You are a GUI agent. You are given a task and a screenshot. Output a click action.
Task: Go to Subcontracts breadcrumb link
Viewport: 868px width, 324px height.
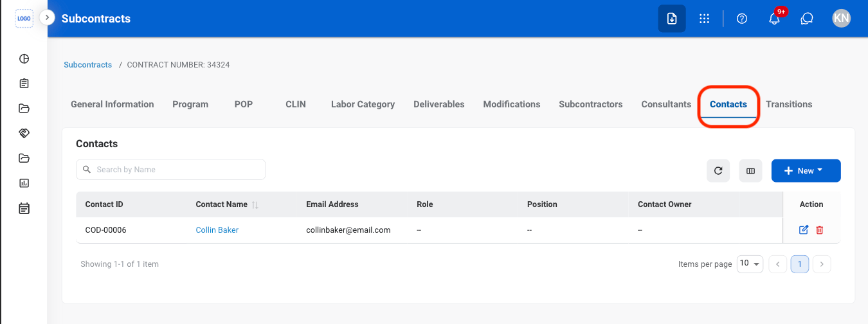click(x=87, y=65)
